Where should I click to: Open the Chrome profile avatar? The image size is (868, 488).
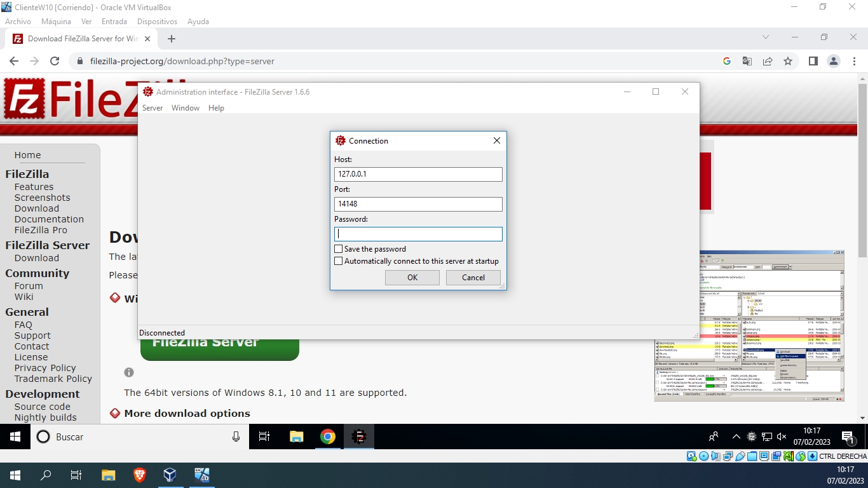[833, 61]
